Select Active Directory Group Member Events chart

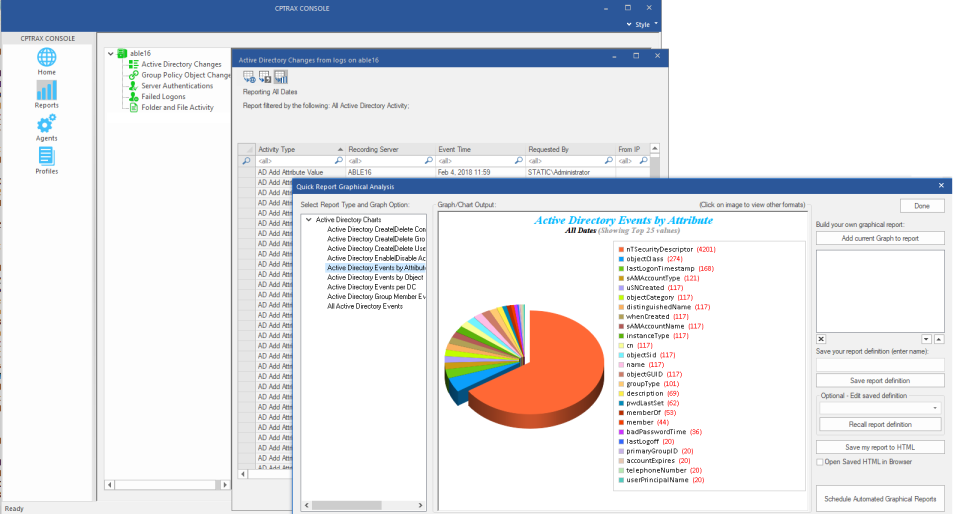pyautogui.click(x=376, y=297)
